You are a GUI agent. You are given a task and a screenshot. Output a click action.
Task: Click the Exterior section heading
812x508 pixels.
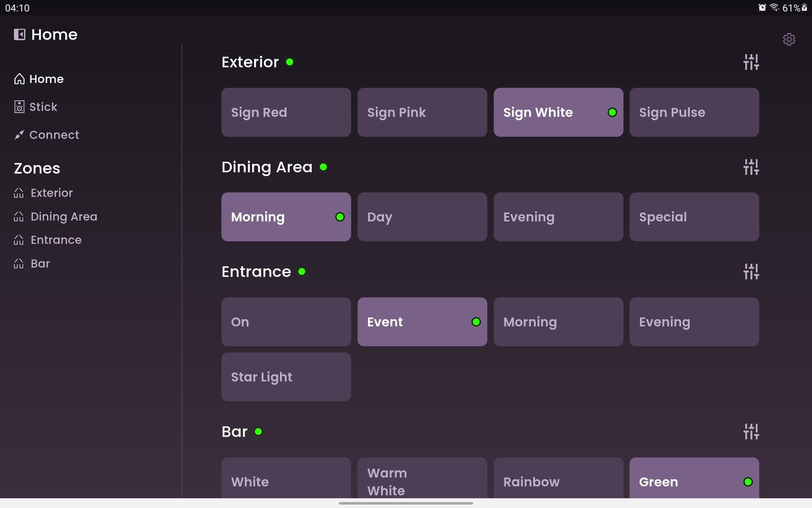(250, 62)
